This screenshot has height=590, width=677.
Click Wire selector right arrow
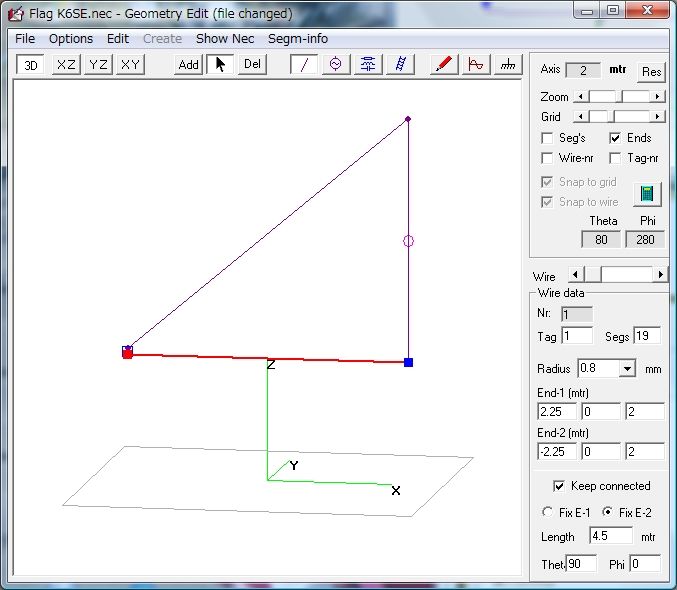coord(661,275)
